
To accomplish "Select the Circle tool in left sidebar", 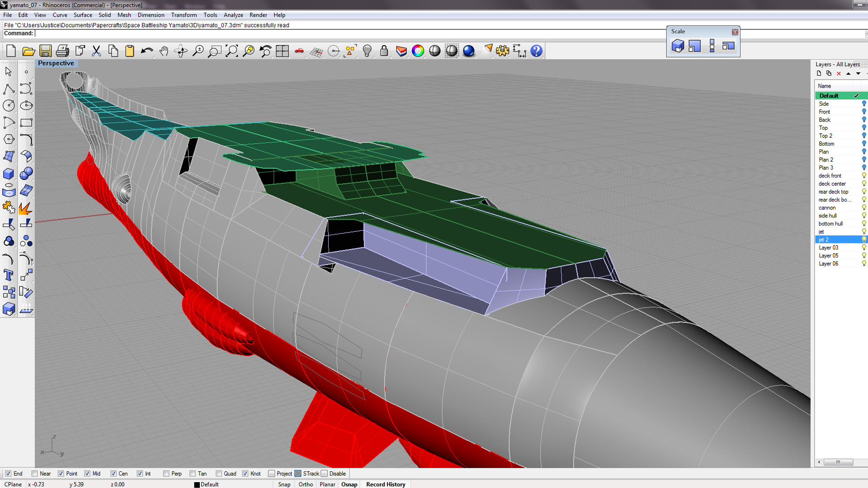I will [9, 105].
